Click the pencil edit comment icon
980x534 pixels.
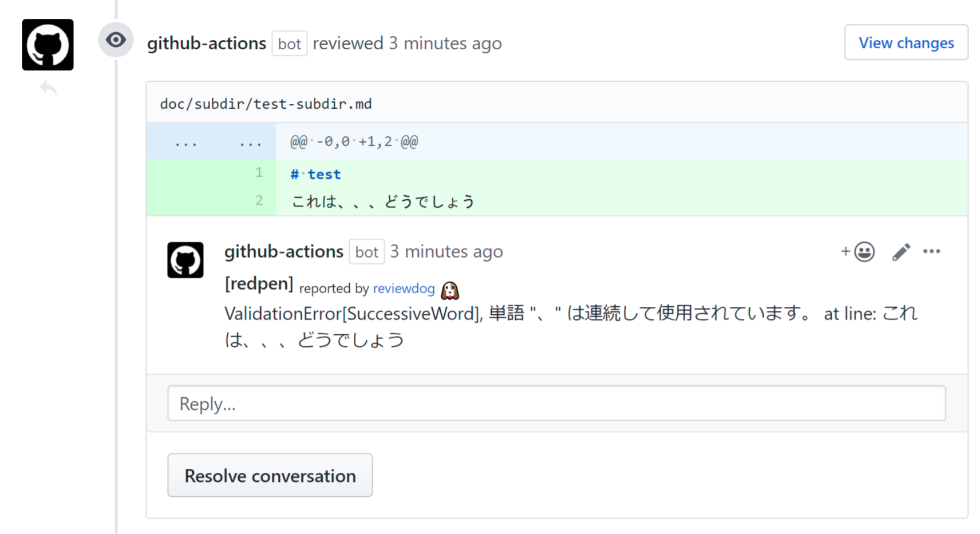pos(900,252)
